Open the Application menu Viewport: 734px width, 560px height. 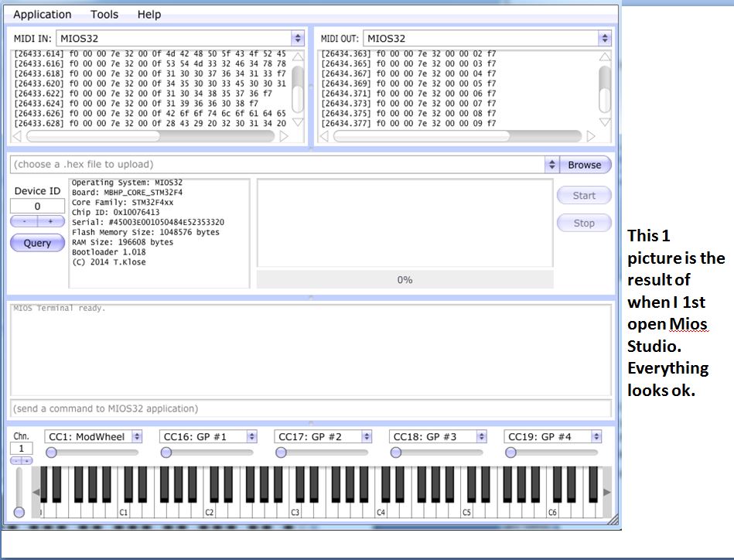click(x=43, y=15)
